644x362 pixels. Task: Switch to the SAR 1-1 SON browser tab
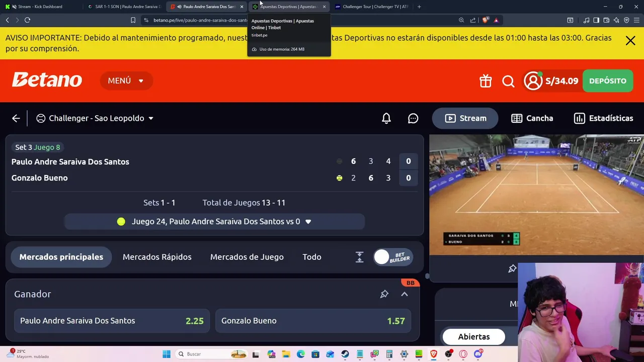(125, 7)
